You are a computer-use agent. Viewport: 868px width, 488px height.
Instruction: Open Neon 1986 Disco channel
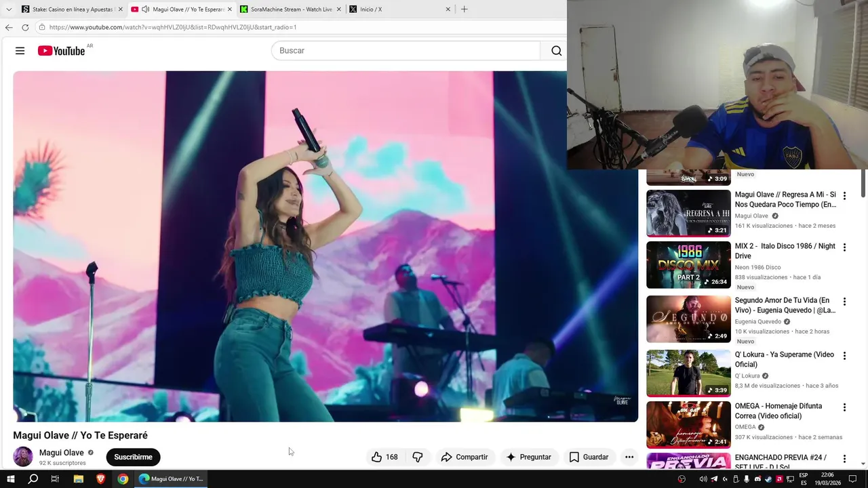click(x=757, y=267)
